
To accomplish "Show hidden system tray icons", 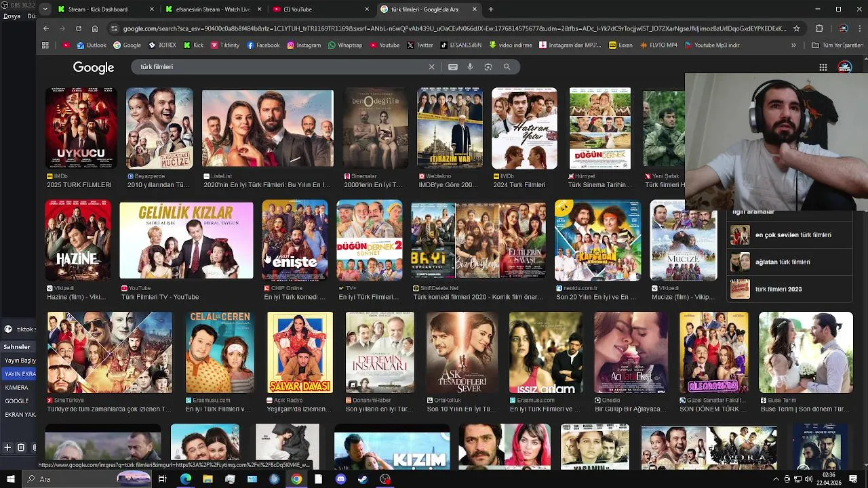I will [776, 479].
